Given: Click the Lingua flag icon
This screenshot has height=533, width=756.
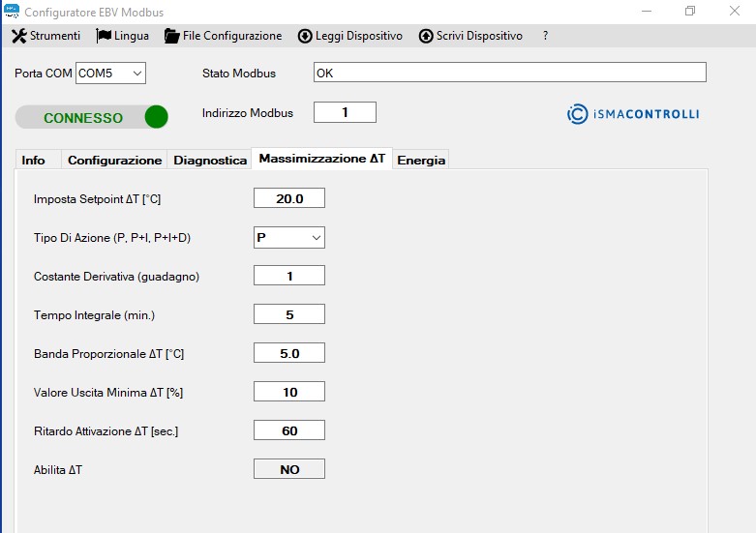Looking at the screenshot, I should click(104, 36).
